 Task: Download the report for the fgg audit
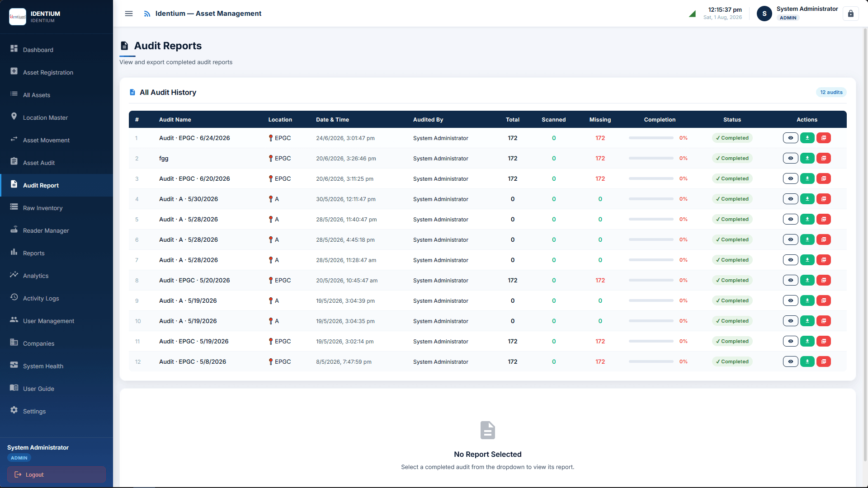pyautogui.click(x=807, y=158)
